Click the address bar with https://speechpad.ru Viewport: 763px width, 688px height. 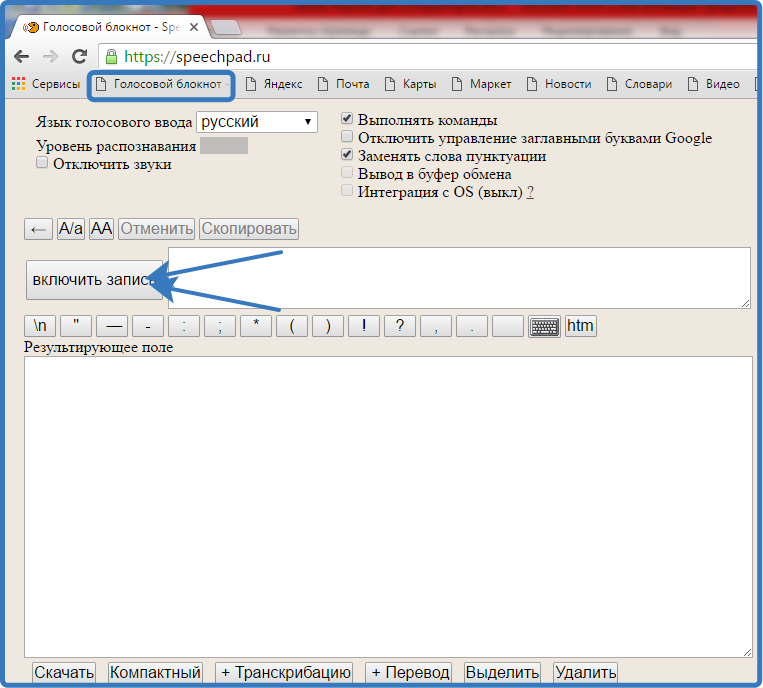point(428,57)
